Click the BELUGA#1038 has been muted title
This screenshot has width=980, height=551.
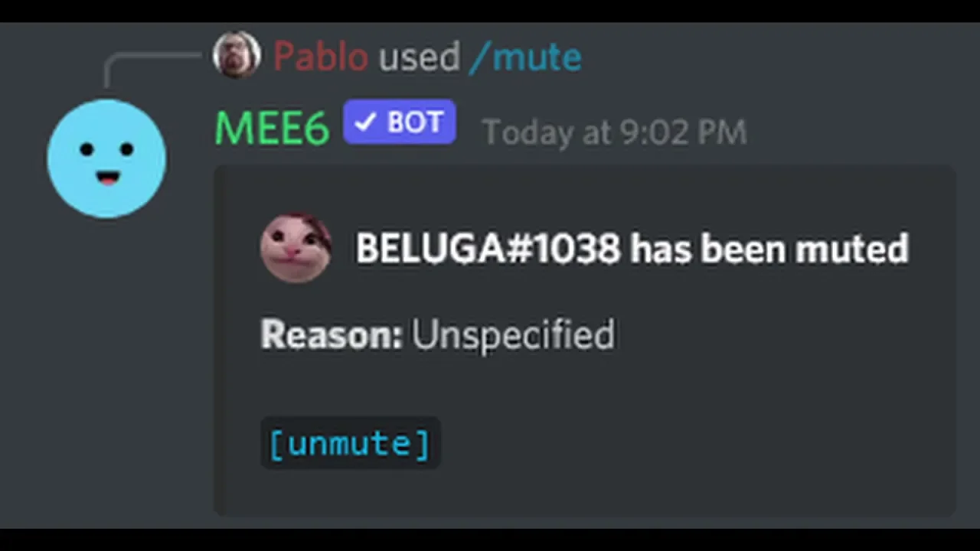pos(632,249)
